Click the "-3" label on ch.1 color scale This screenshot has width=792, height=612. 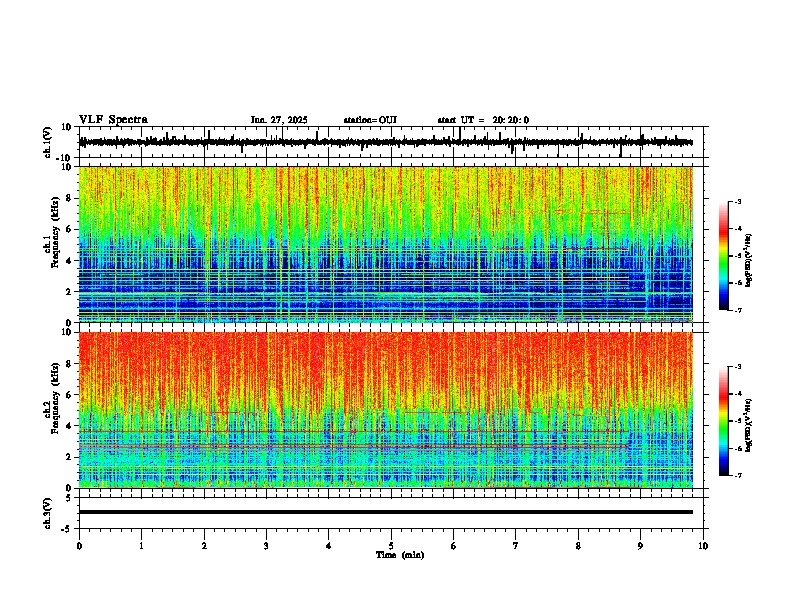click(737, 201)
